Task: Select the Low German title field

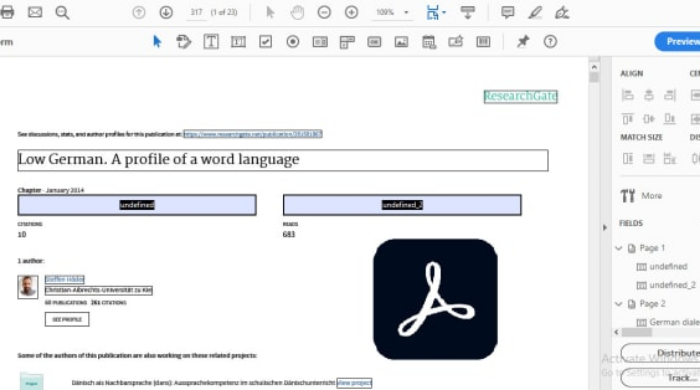Action: 283,160
